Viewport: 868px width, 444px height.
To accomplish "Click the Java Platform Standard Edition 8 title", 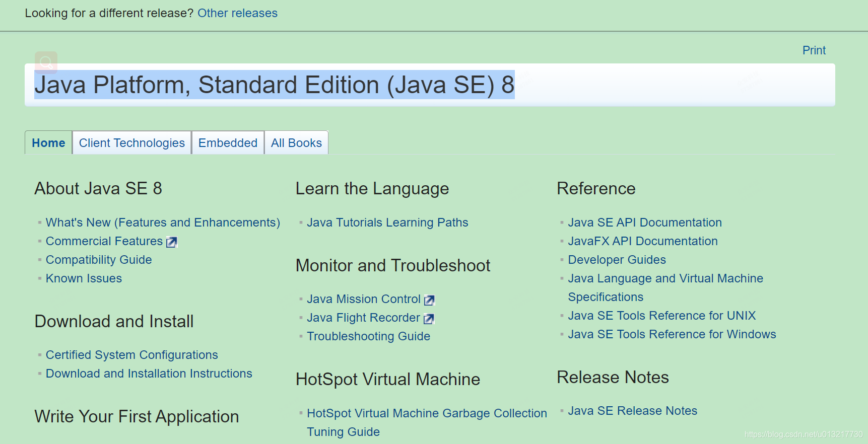I will click(275, 85).
